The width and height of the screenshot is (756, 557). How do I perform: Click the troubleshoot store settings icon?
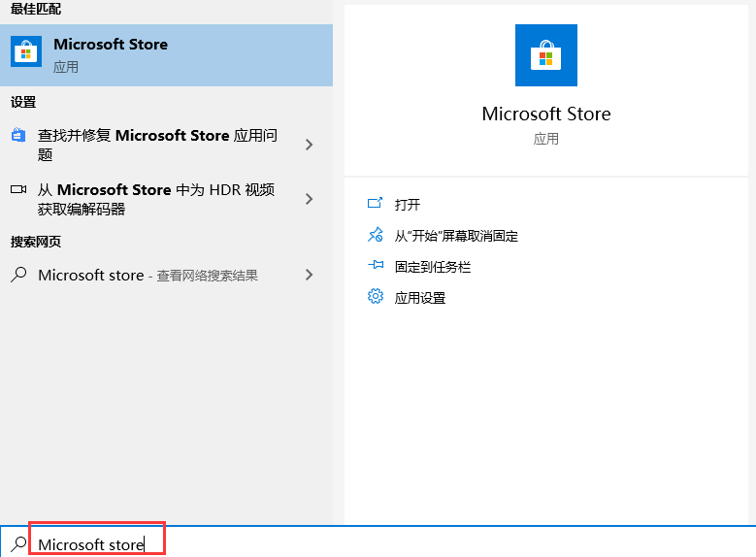pyautogui.click(x=18, y=135)
